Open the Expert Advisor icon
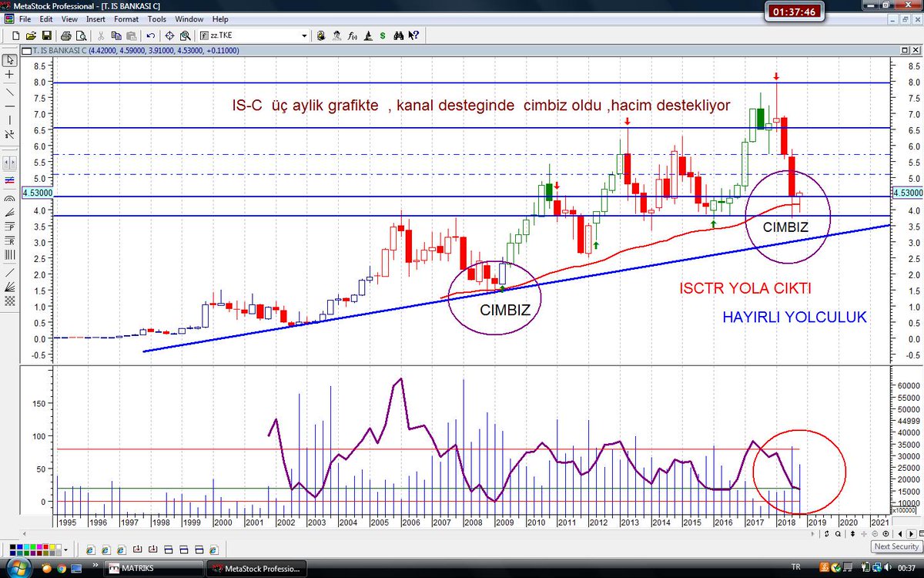 (x=320, y=35)
